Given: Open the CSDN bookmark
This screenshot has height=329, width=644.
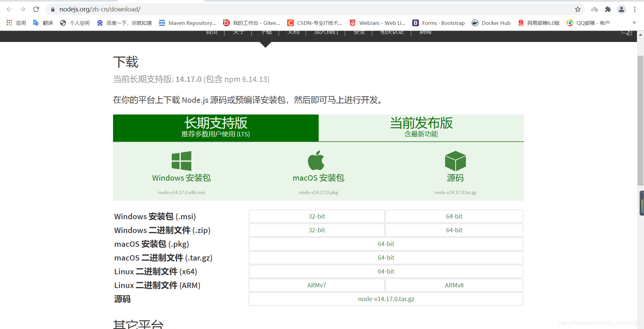Looking at the screenshot, I should pyautogui.click(x=315, y=23).
